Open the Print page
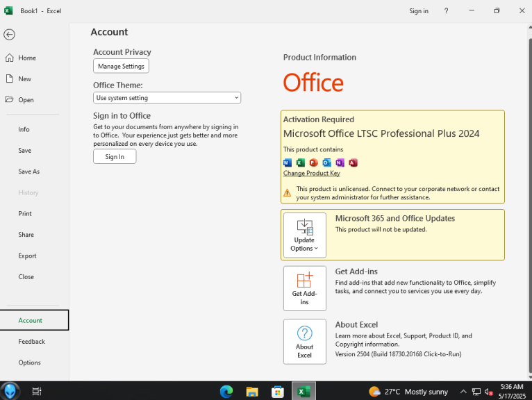Screen dimensions: 532x400 click(25, 213)
